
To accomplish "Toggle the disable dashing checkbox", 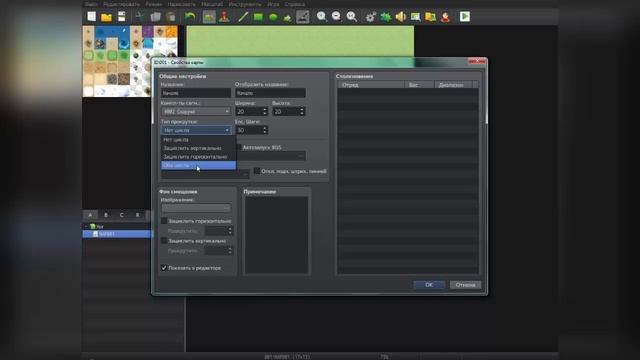I will (257, 171).
